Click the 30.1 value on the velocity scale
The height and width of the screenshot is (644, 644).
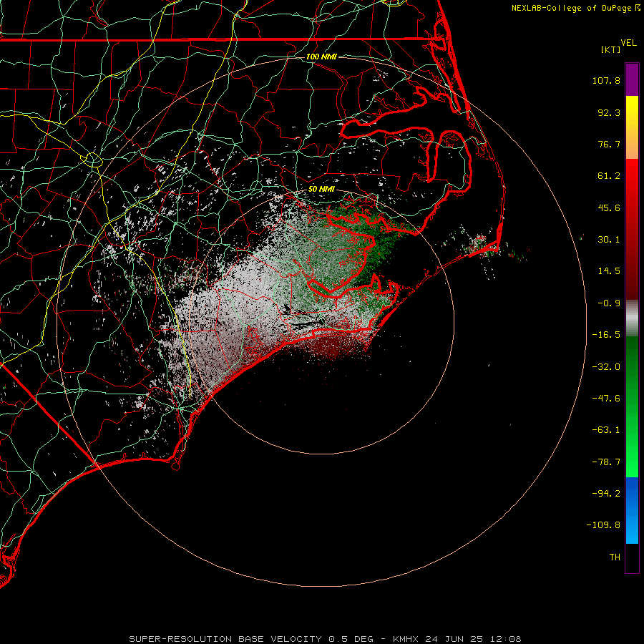point(609,240)
